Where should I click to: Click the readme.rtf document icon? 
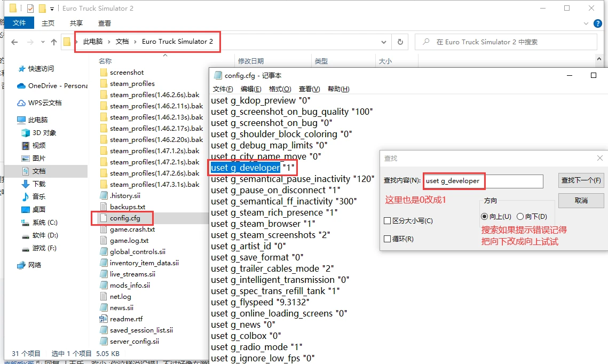click(x=104, y=319)
